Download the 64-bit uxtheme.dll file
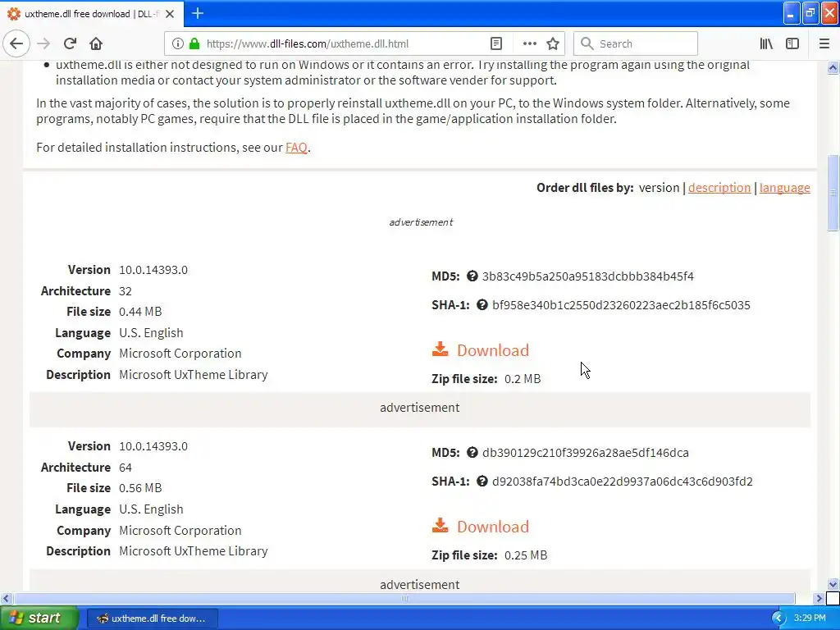Screen dimensions: 840x630 (x=492, y=527)
